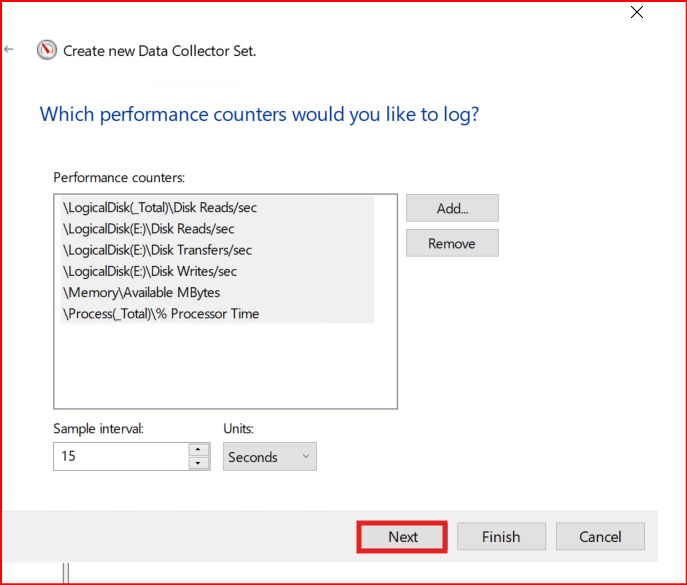Select LogicalDisk(E:) Disk Reads/sec counter
Screen dimensions: 687x585
click(x=149, y=229)
